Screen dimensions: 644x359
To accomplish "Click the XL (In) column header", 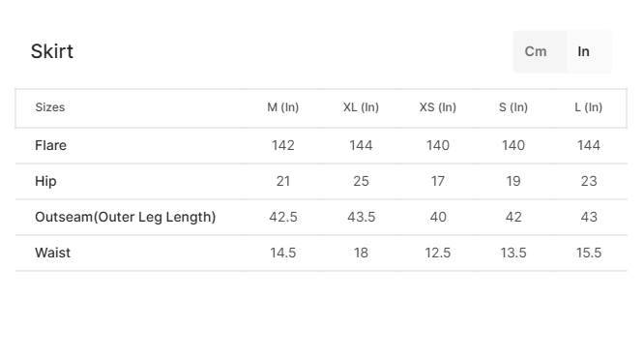I will pos(361,107).
